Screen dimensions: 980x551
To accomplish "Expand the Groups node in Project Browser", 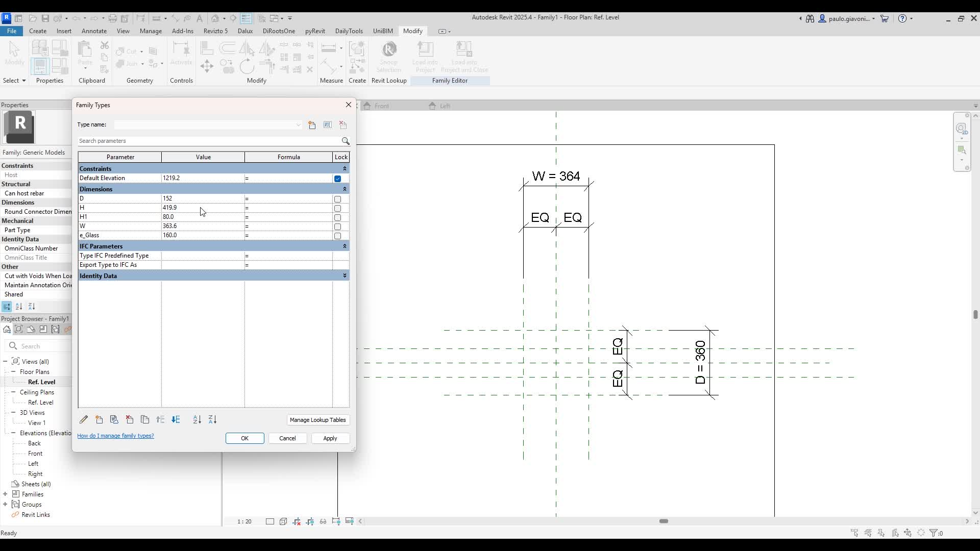I will 5,505.
